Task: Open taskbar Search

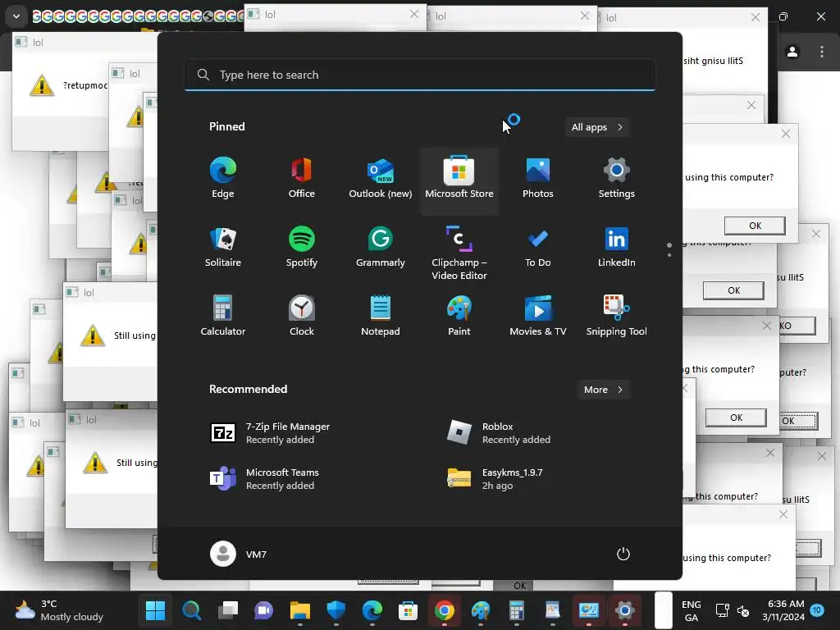Action: tap(191, 610)
